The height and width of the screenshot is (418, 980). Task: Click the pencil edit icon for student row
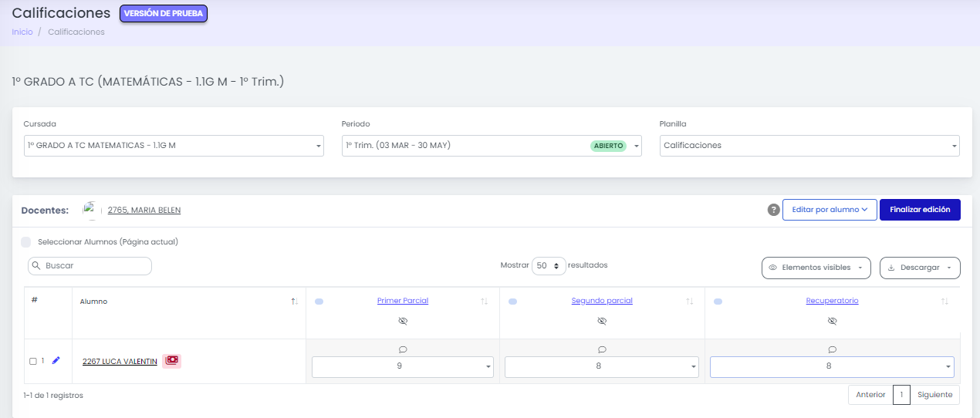coord(56,360)
